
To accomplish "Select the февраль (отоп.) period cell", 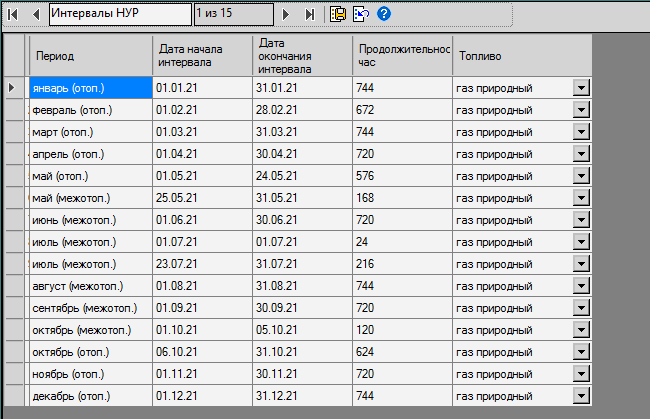I will (90, 110).
